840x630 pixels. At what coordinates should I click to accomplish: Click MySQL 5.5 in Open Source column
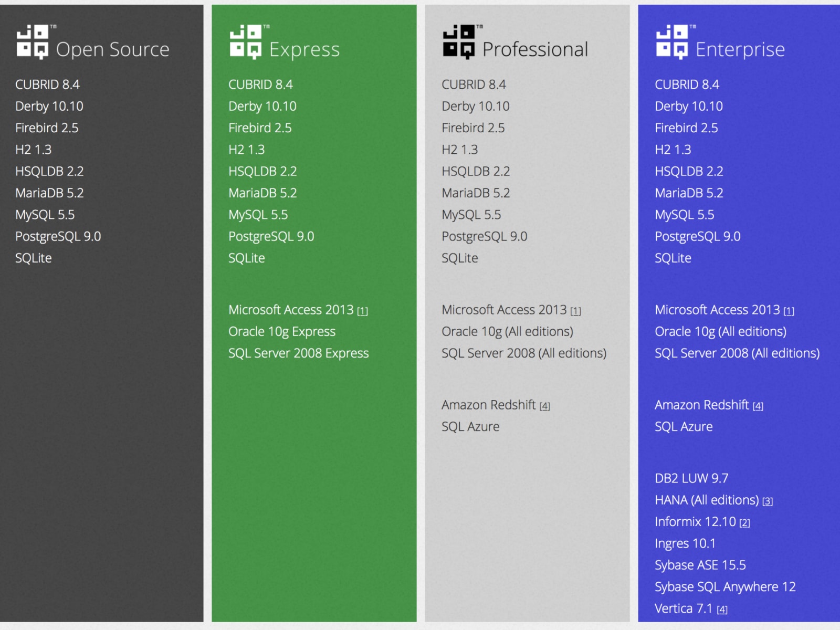click(x=45, y=215)
